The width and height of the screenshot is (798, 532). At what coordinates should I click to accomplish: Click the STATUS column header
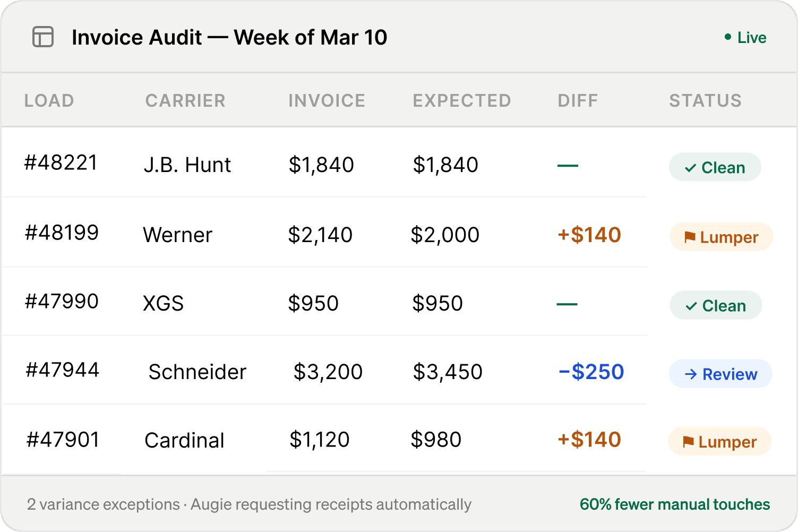(x=705, y=100)
